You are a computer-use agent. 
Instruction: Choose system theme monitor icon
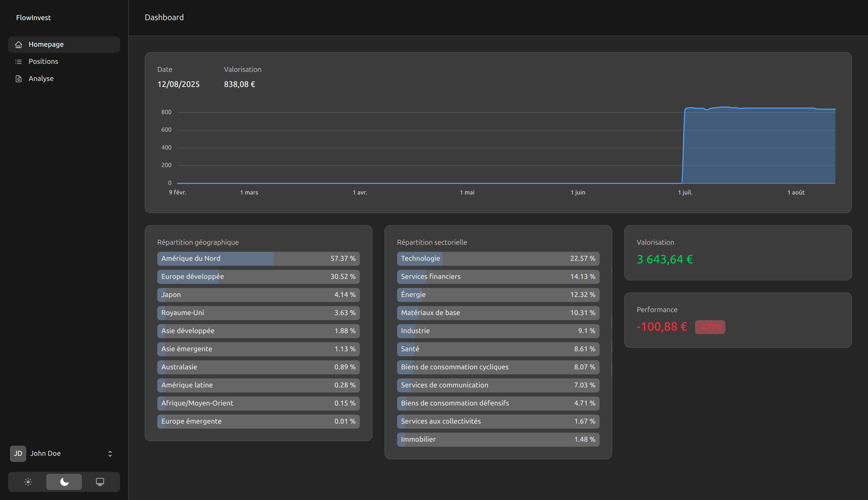click(x=100, y=482)
